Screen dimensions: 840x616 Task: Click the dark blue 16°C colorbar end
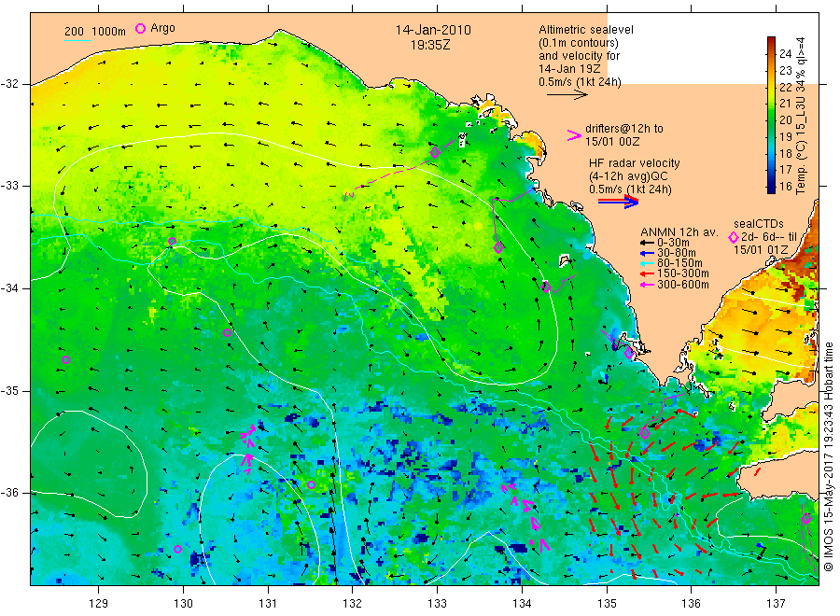tap(772, 189)
